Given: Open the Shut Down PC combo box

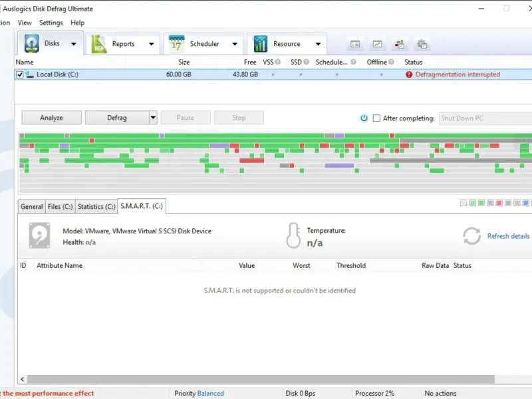Looking at the screenshot, I should [485, 118].
